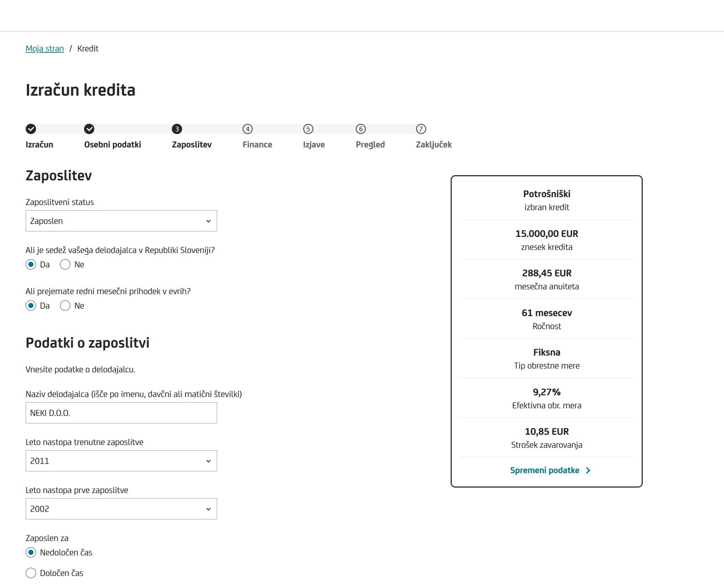Click the Naziv delodajalca input field
The height and width of the screenshot is (588, 724).
(121, 413)
